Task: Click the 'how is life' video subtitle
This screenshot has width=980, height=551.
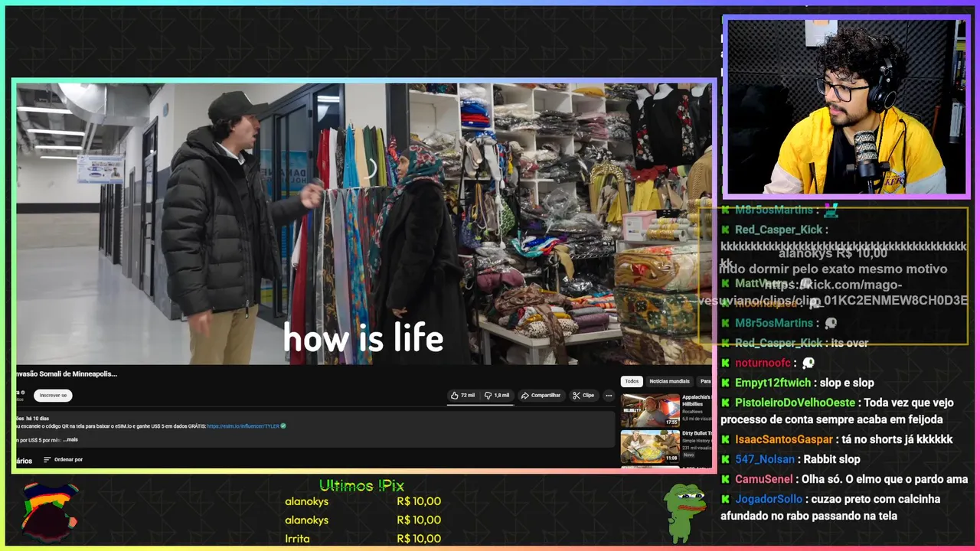Action: pos(364,338)
